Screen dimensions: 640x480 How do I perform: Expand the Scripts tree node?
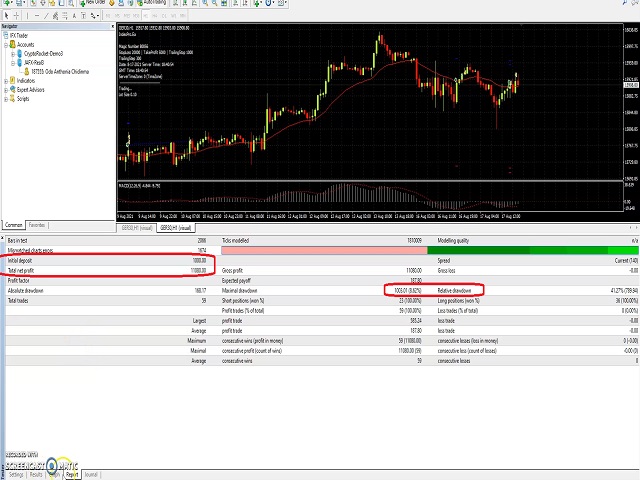tap(5, 99)
